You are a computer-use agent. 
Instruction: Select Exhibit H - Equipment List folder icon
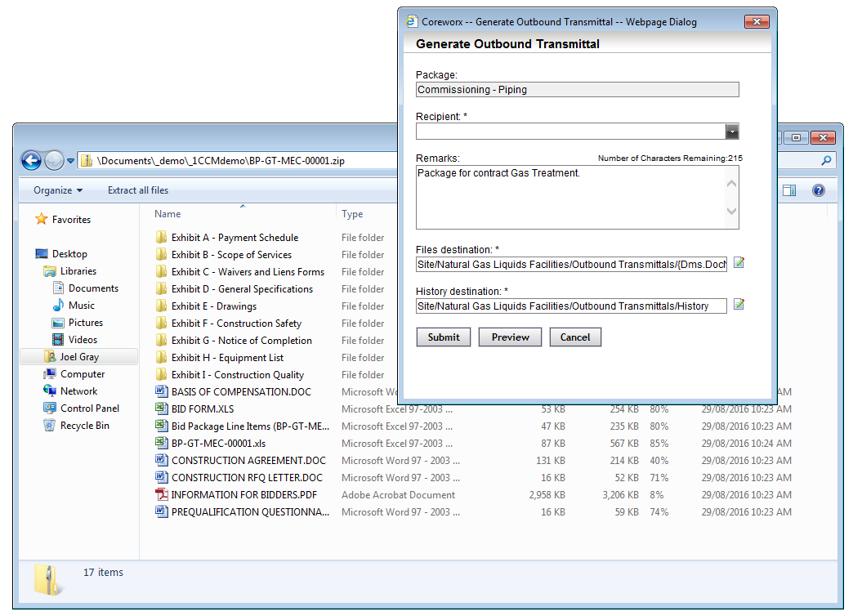161,358
